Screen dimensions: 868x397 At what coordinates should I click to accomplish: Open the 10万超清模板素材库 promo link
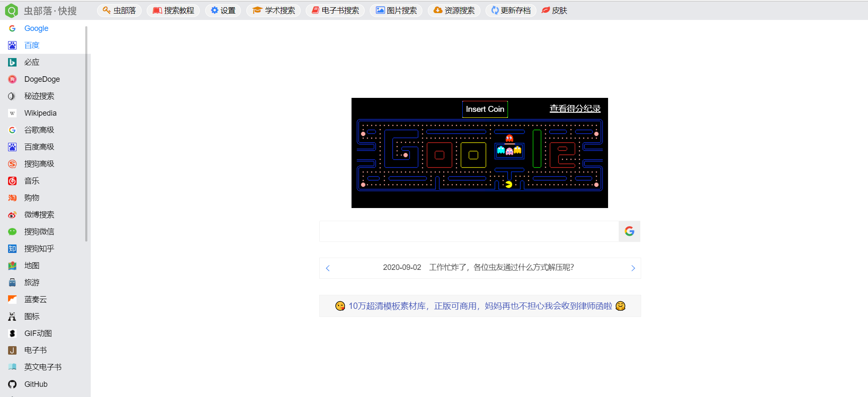pos(480,306)
